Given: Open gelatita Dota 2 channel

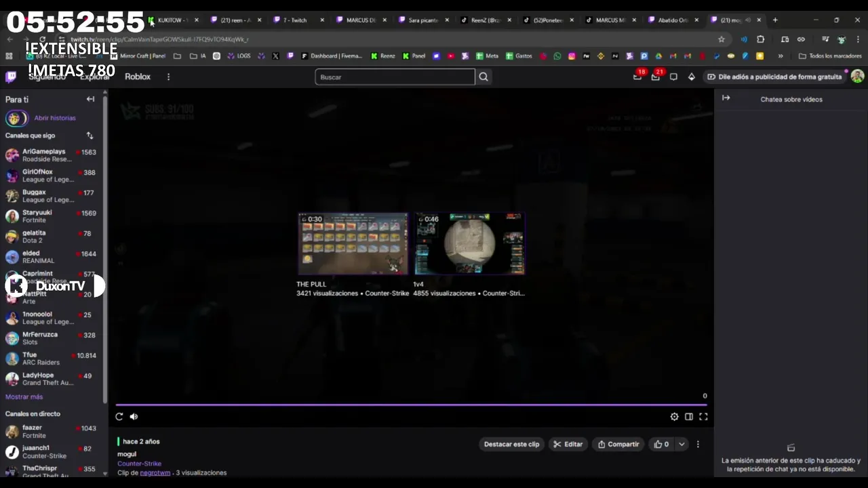Looking at the screenshot, I should pyautogui.click(x=52, y=237).
